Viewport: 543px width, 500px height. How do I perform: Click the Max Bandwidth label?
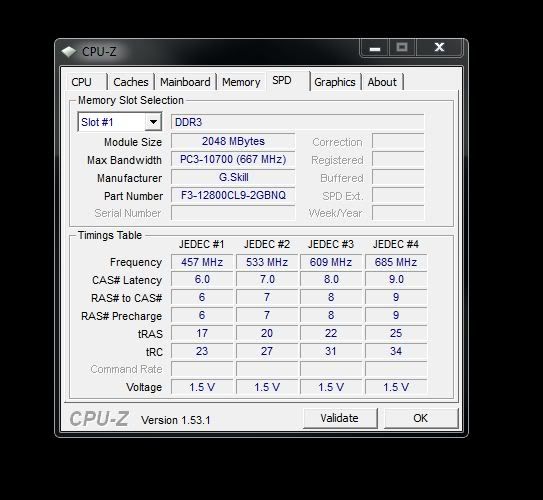point(124,160)
